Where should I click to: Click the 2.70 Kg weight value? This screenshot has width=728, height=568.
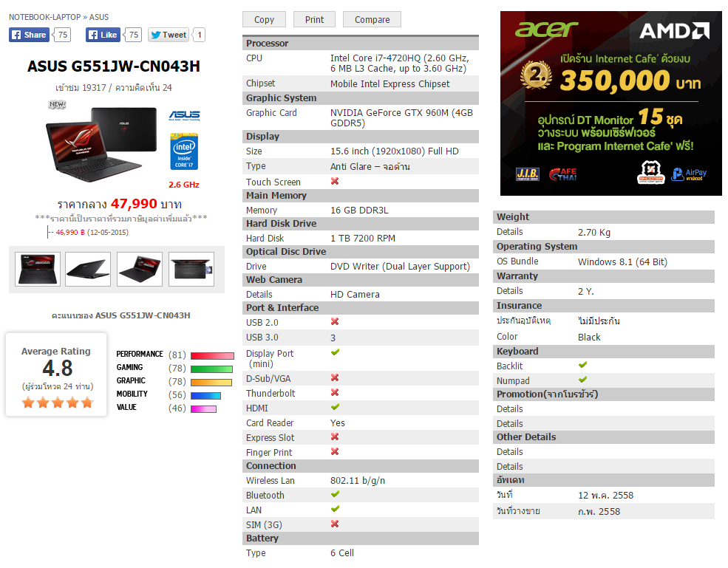click(x=594, y=233)
